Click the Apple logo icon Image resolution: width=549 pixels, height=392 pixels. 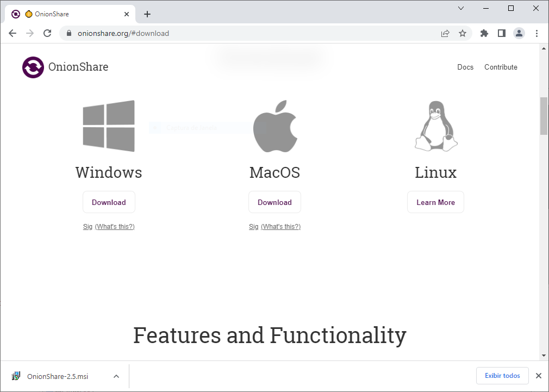click(x=275, y=126)
